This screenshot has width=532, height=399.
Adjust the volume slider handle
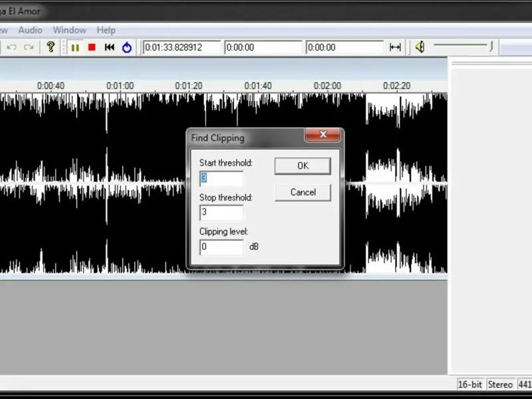pyautogui.click(x=491, y=47)
